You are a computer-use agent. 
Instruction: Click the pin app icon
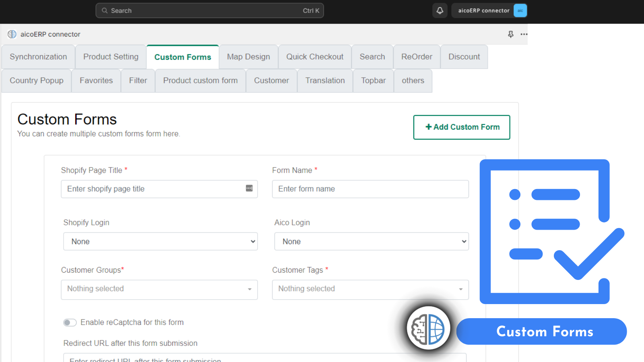(511, 34)
